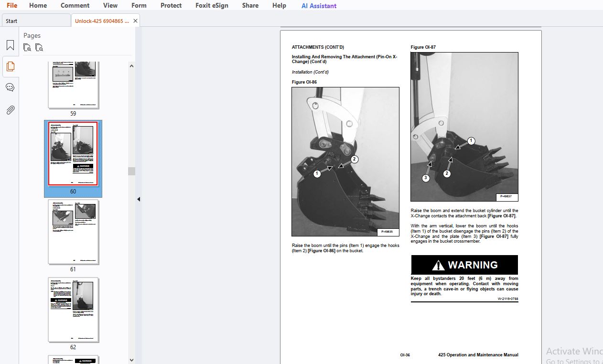Click the P-49835 photo code label
The image size is (603, 364).
click(388, 232)
